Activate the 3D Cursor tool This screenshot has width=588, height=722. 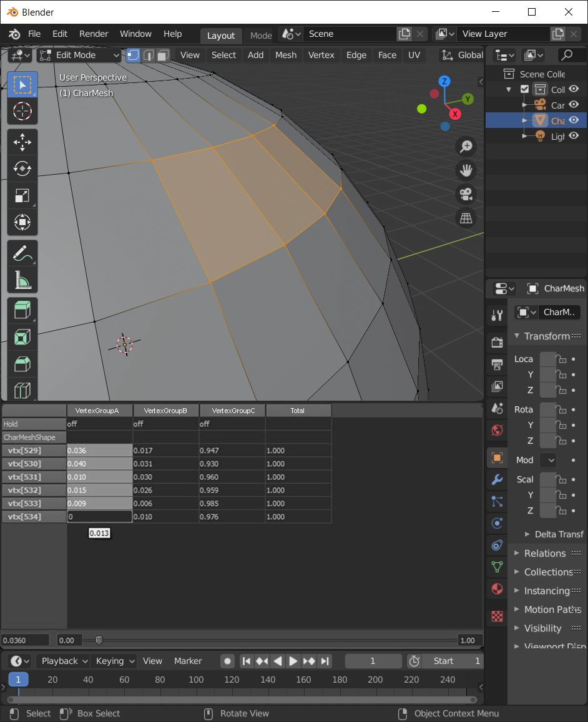[x=22, y=111]
